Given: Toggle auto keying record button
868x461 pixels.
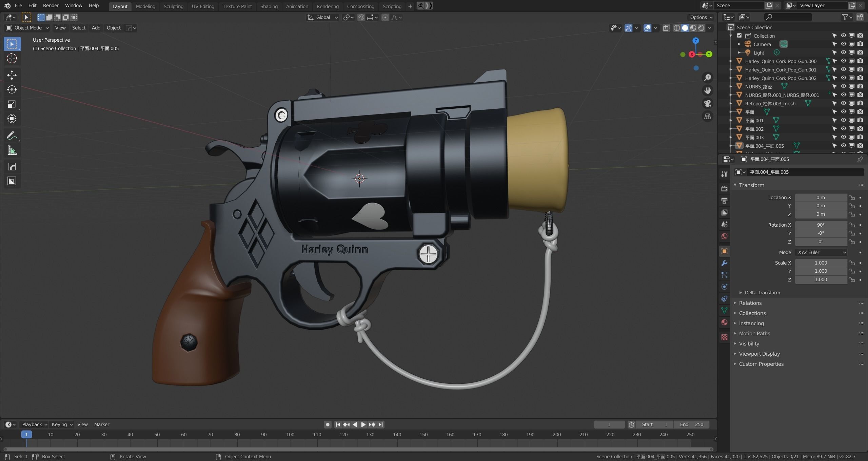Looking at the screenshot, I should (328, 424).
